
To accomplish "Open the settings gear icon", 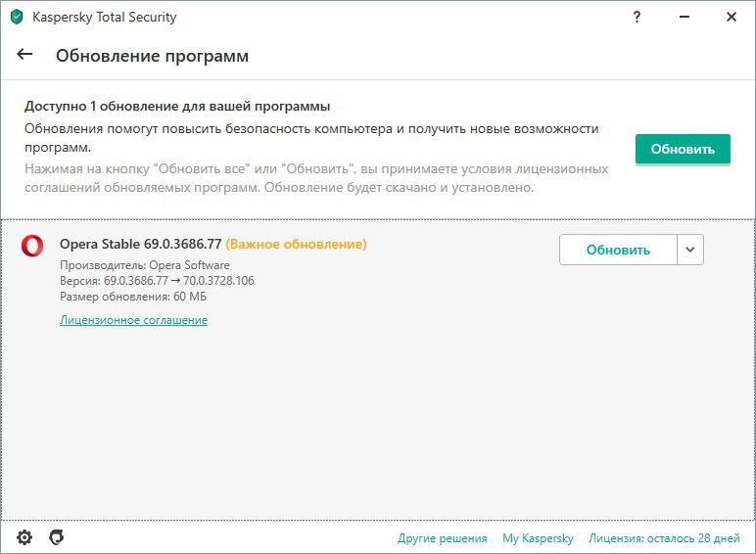I will tap(24, 537).
